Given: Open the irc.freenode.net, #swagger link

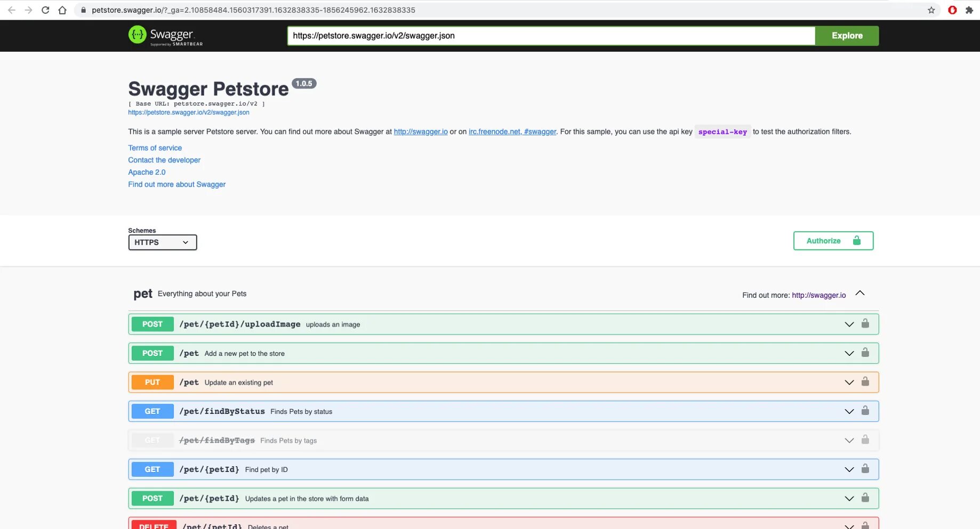Looking at the screenshot, I should coord(512,132).
